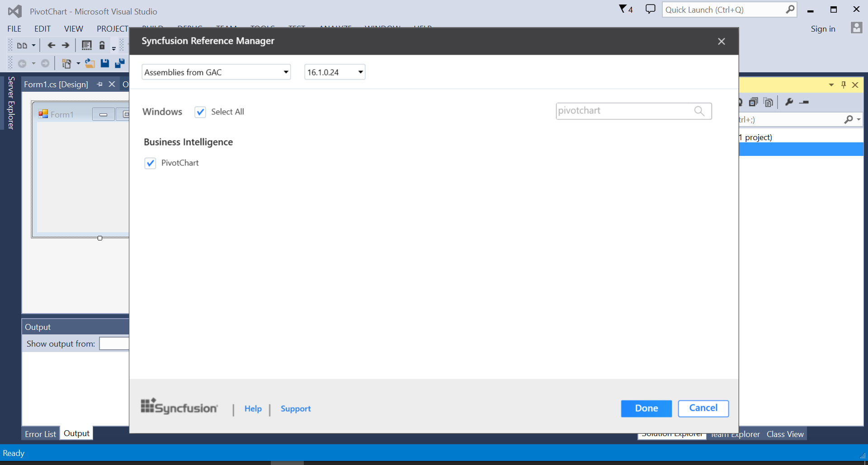
Task: Open the Support link
Action: click(x=296, y=409)
